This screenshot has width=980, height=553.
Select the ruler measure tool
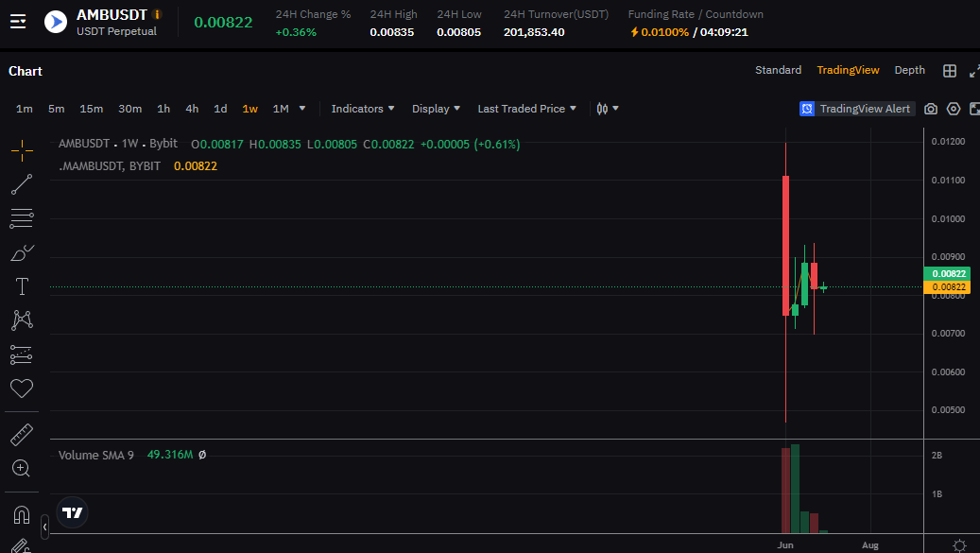click(x=22, y=434)
